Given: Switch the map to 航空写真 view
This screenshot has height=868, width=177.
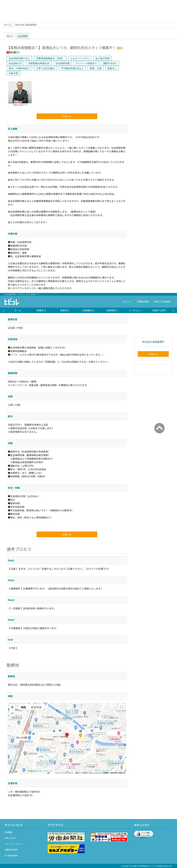Looking at the screenshot, I should pos(36,707).
